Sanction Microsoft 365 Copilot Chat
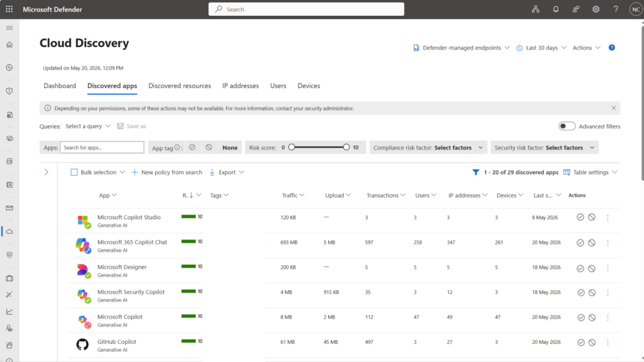644x362 pixels. pos(580,243)
